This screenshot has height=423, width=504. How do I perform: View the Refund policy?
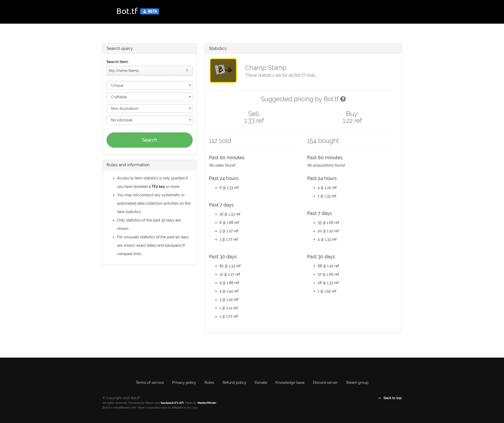pos(234,383)
